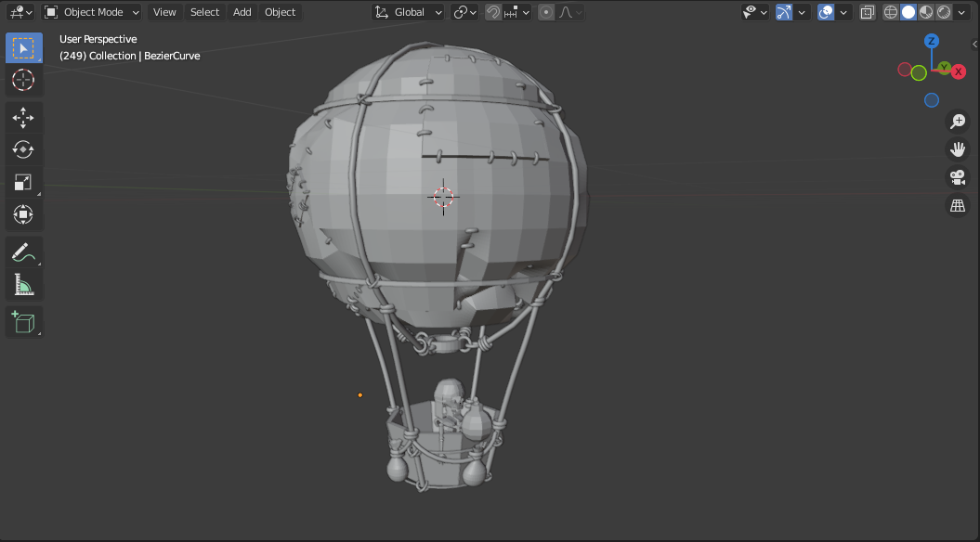Click the 'User Perspective' label

click(x=98, y=39)
